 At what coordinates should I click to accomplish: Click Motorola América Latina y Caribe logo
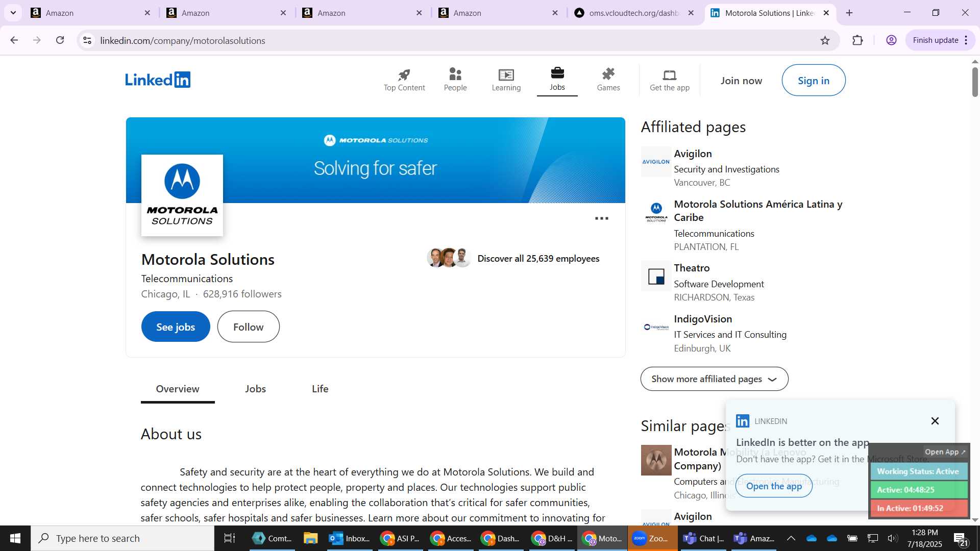[x=656, y=212]
